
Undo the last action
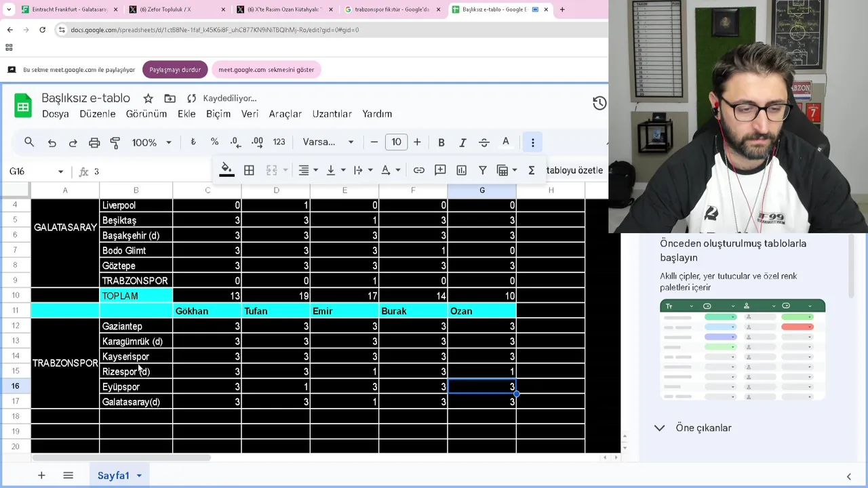click(52, 142)
